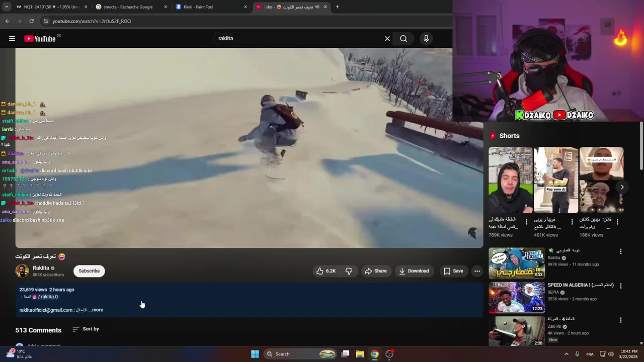Open the Zaki Rb video thumbnail

[517, 331]
